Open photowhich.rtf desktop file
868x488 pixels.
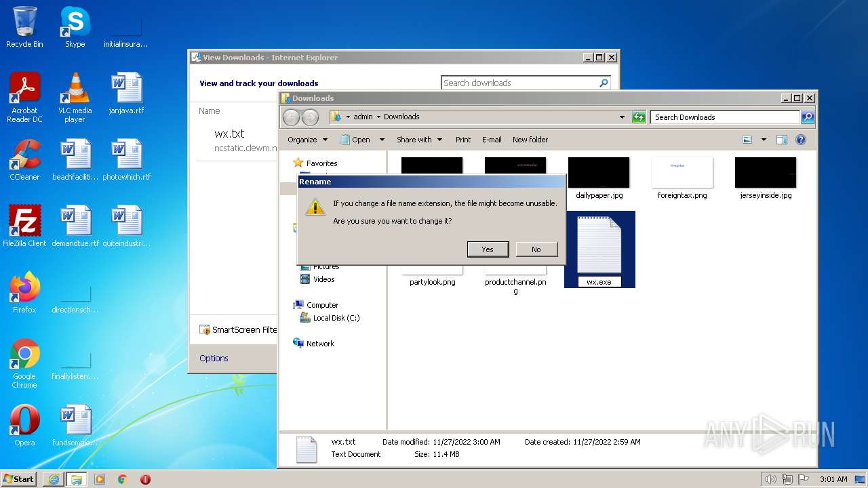(x=126, y=160)
